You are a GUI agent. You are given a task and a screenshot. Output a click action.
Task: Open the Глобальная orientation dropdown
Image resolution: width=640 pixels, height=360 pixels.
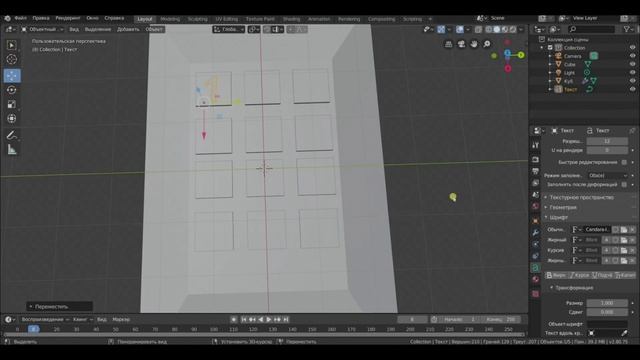(x=229, y=29)
